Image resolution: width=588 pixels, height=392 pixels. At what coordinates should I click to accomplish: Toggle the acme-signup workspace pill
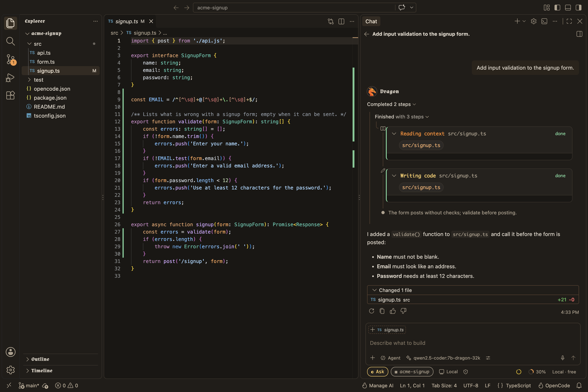[412, 372]
